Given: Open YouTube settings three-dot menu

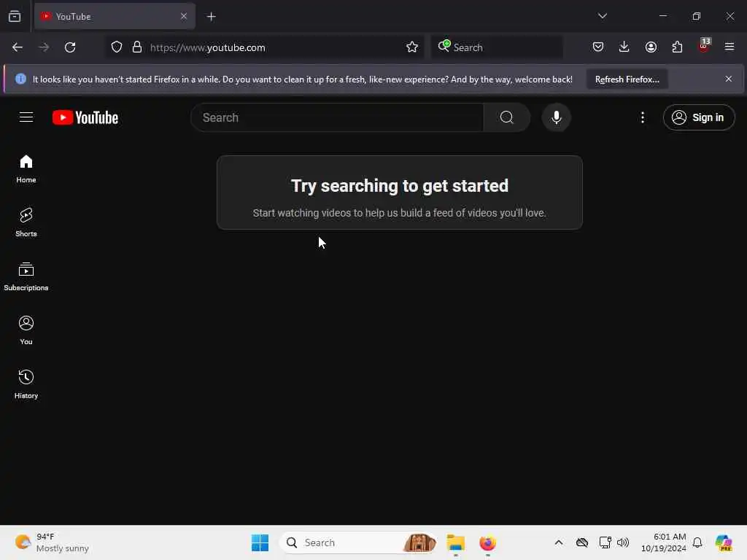Looking at the screenshot, I should pos(642,117).
